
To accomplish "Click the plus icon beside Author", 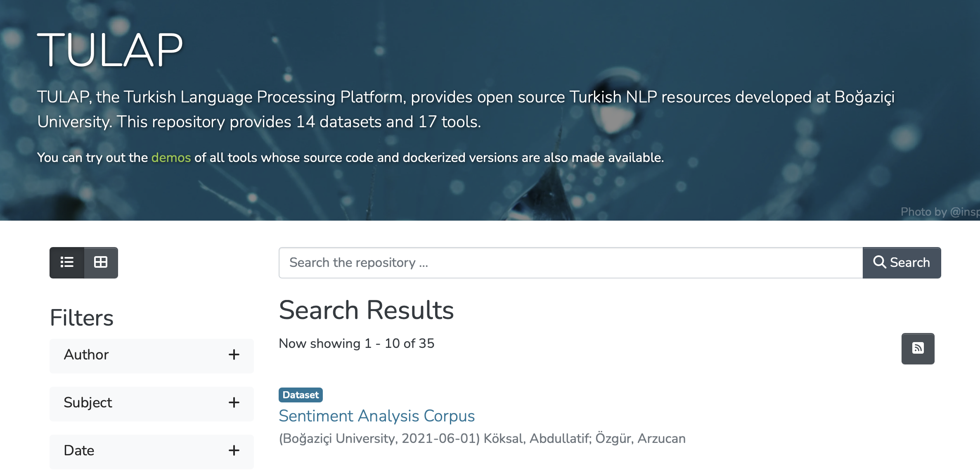I will click(234, 354).
